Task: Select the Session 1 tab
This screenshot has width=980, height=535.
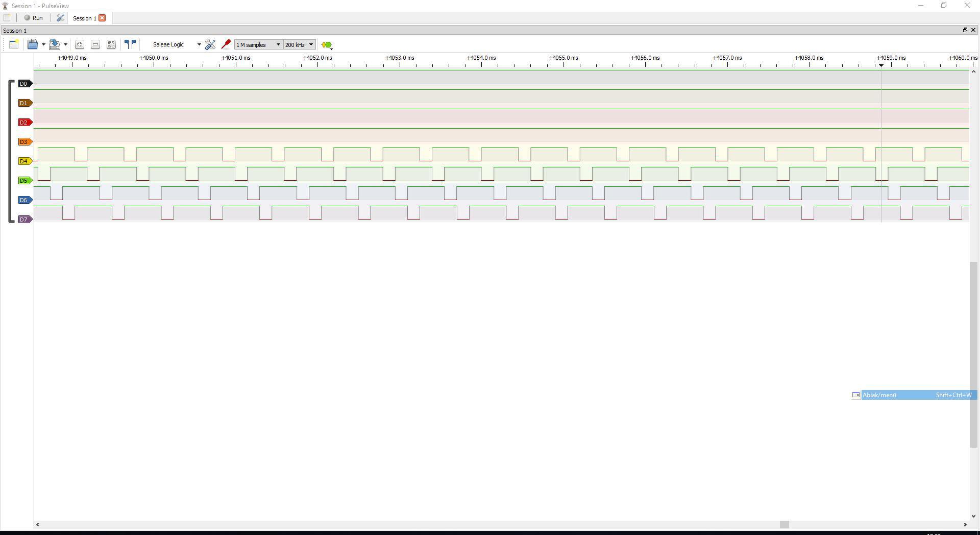Action: (84, 18)
